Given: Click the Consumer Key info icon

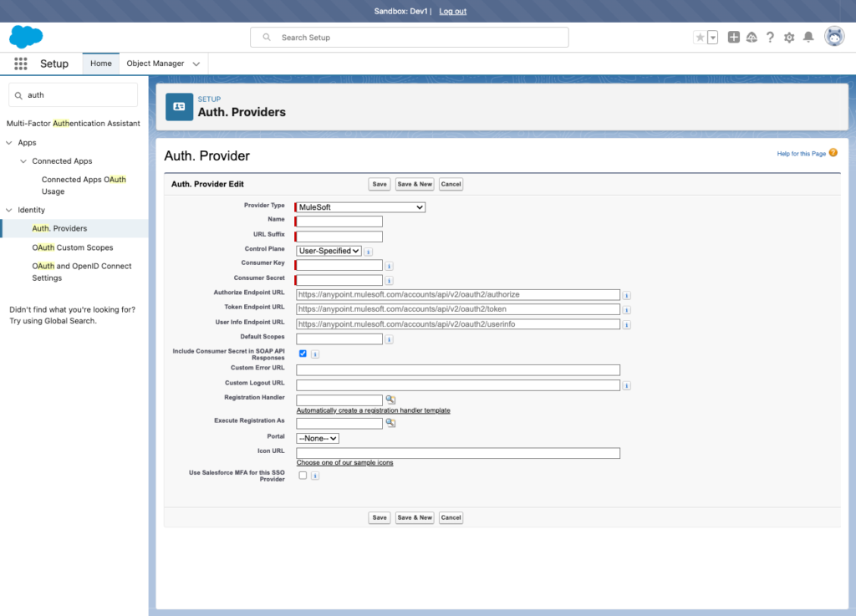Looking at the screenshot, I should pos(389,267).
